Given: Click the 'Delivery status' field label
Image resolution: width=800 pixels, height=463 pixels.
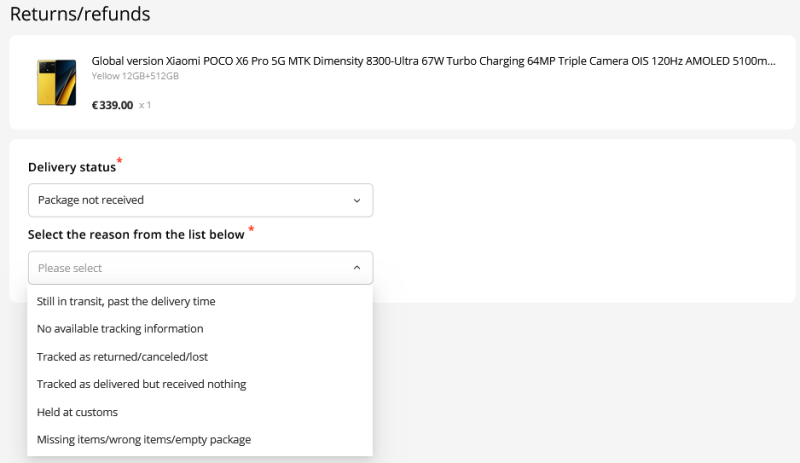Looking at the screenshot, I should coord(72,167).
